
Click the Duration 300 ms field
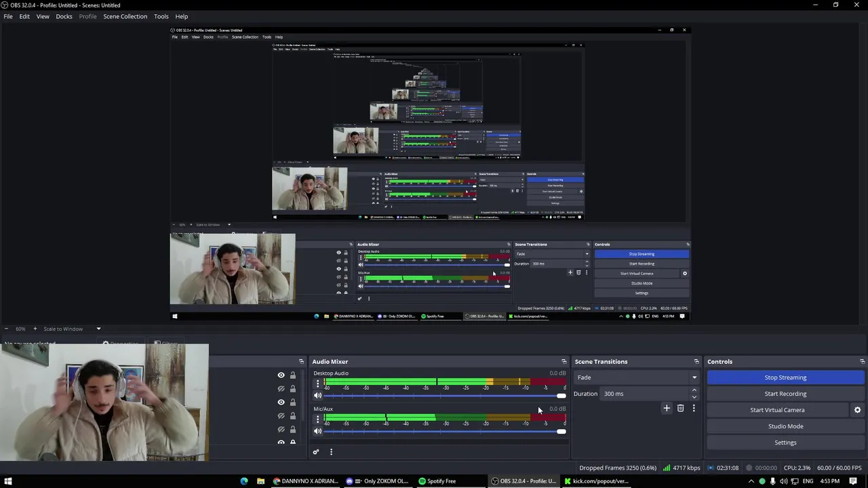point(645,394)
